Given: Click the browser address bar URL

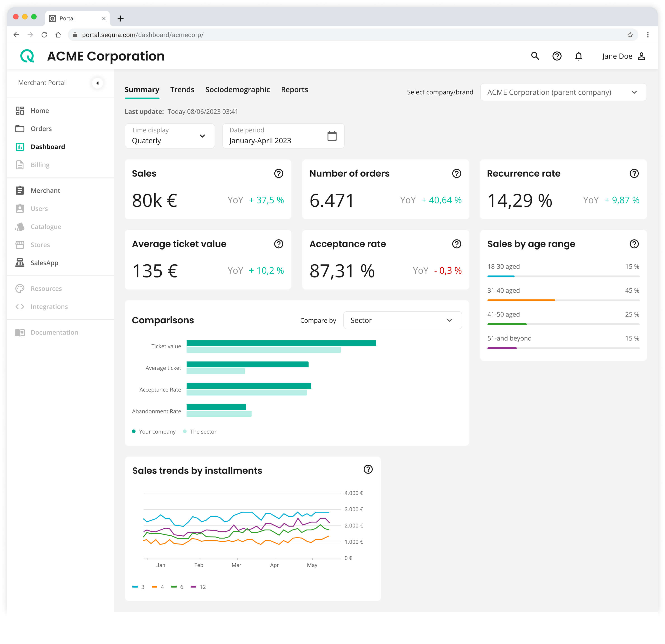Looking at the screenshot, I should (143, 35).
